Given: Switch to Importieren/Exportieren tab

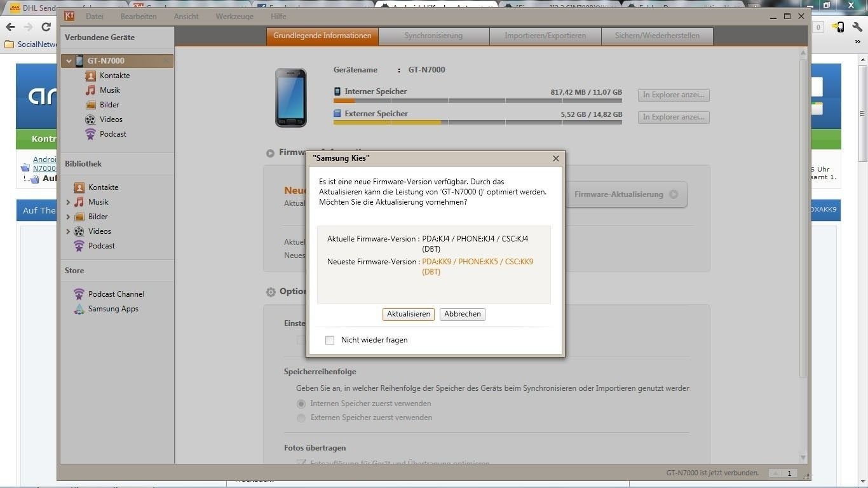Looking at the screenshot, I should (x=545, y=36).
